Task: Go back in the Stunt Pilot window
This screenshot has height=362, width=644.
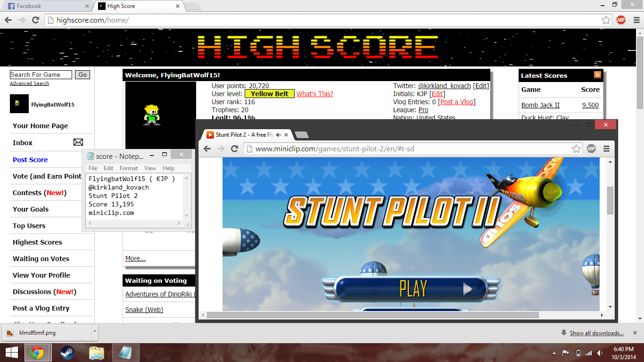Action: tap(207, 149)
